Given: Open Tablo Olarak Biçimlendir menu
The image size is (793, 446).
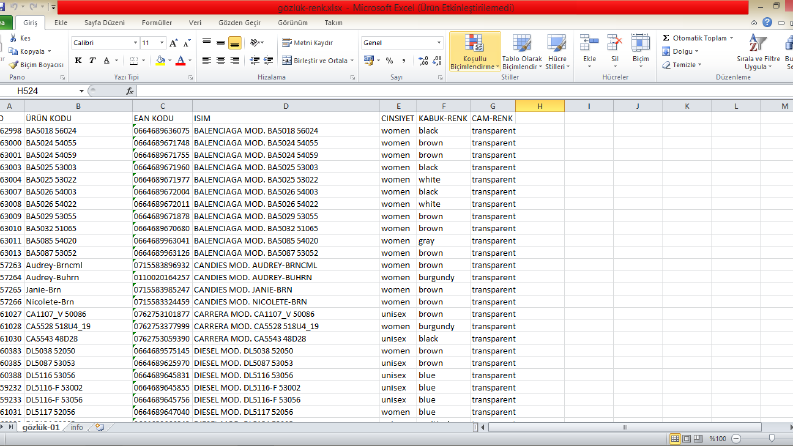Looking at the screenshot, I should [x=522, y=52].
